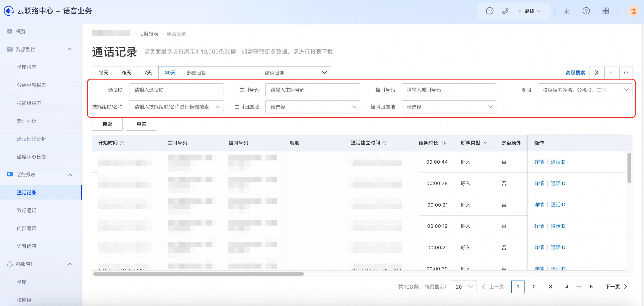Image resolution: width=644 pixels, height=306 pixels.
Task: Open the user avatar menu
Action: coord(633,11)
